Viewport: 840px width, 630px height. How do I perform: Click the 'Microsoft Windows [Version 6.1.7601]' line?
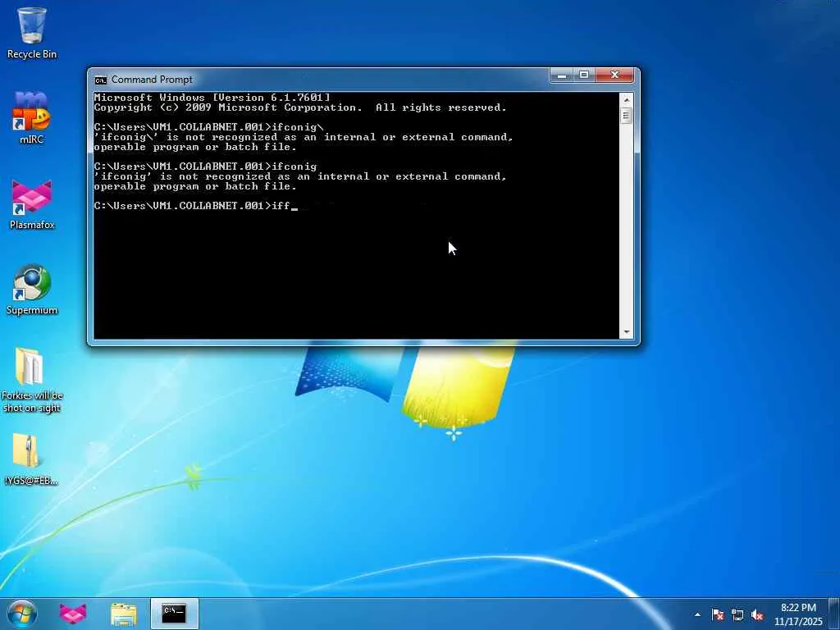coord(212,98)
